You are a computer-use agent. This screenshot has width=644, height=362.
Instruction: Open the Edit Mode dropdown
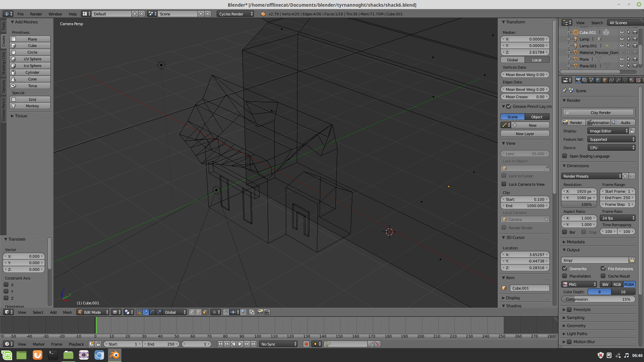[93, 312]
